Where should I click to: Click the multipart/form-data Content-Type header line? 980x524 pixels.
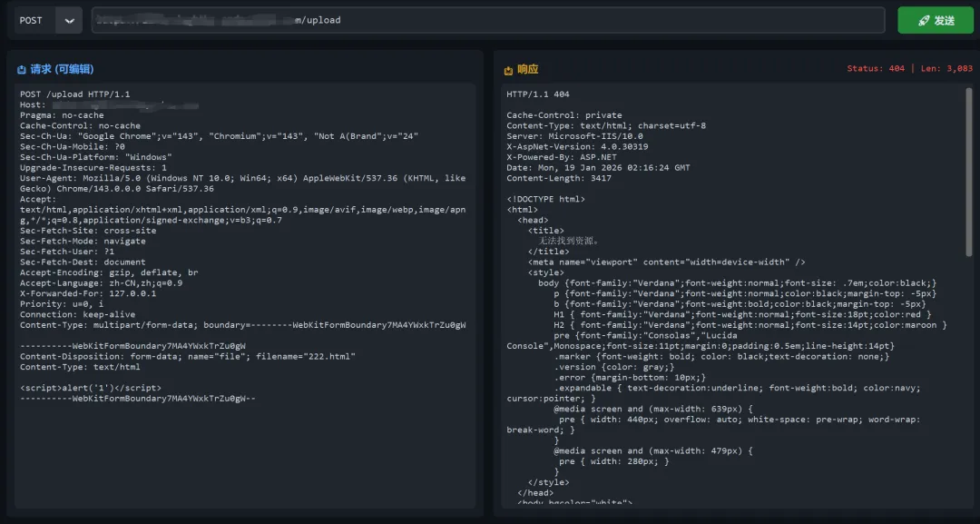click(242, 325)
